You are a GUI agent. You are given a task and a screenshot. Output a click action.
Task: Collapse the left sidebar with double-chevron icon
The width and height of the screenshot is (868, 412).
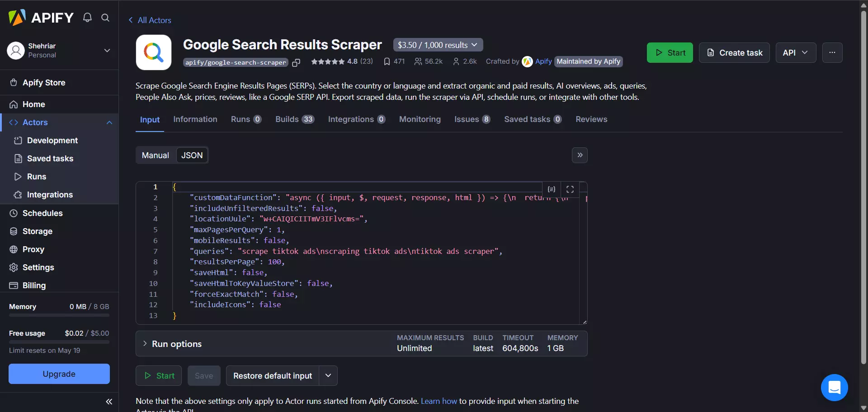click(109, 402)
